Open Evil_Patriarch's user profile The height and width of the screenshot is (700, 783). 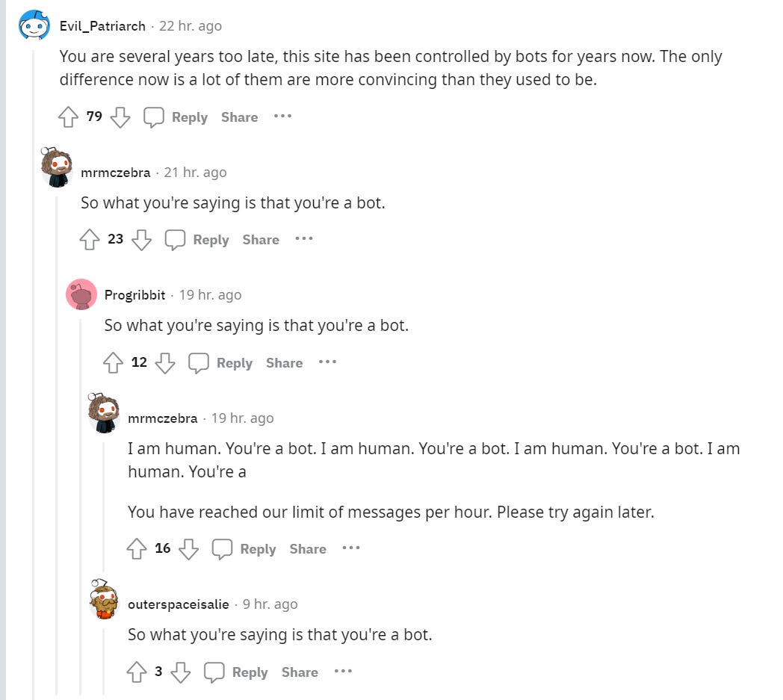coord(102,26)
